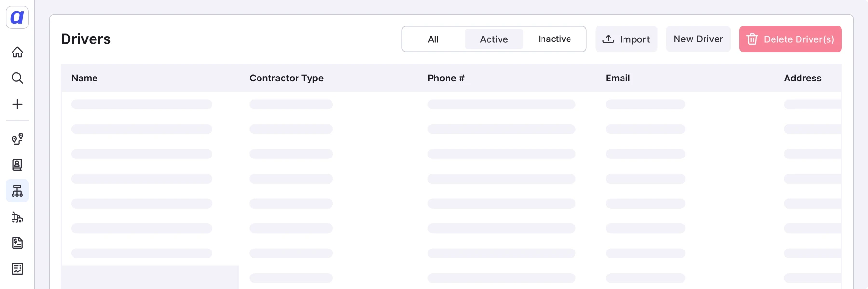Select the hierarchy drivers icon in sidebar
This screenshot has height=289, width=868.
(x=17, y=191)
